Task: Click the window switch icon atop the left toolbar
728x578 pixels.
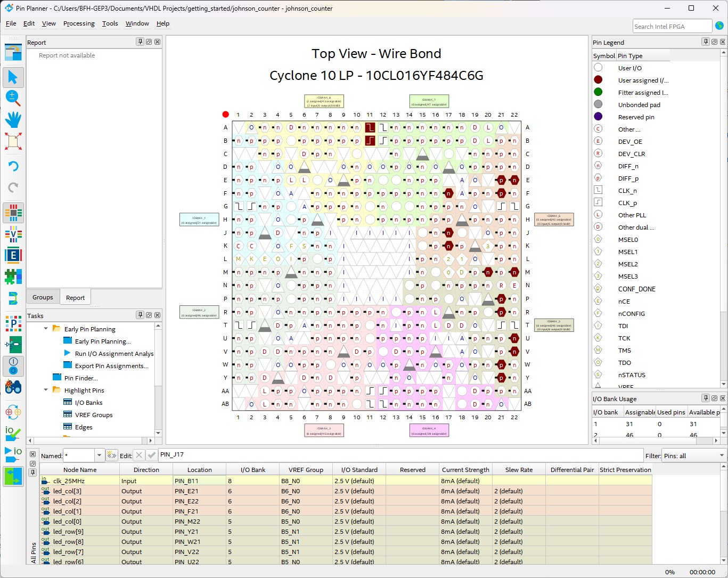Action: tap(13, 53)
